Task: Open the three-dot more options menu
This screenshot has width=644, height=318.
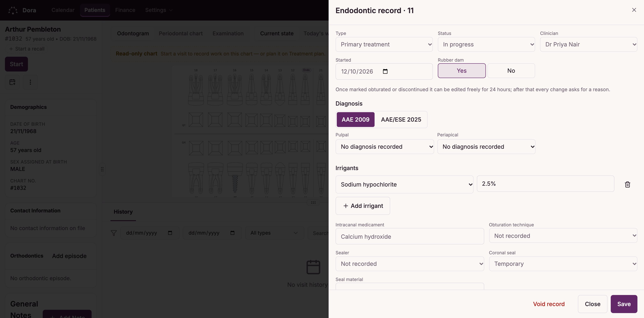Action: [x=30, y=82]
